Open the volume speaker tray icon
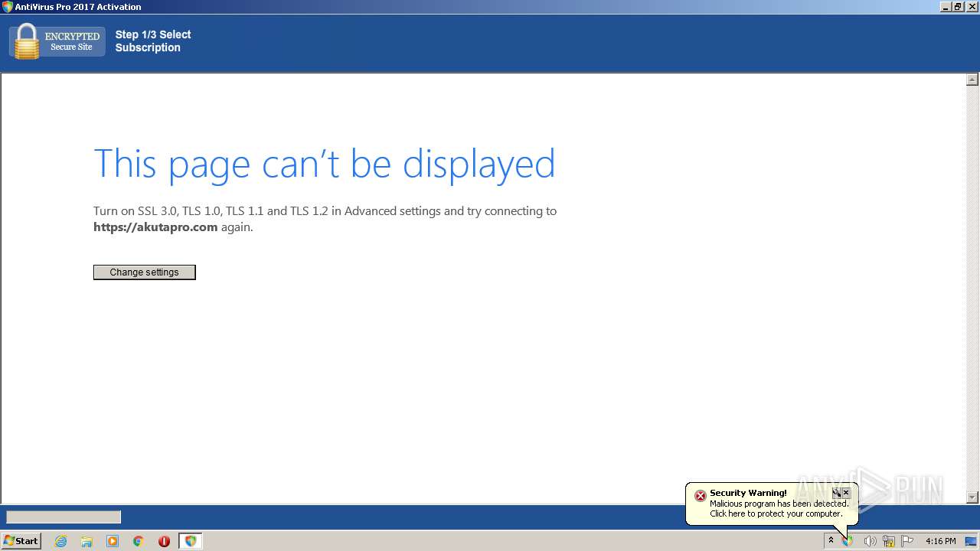The image size is (980, 551). point(870,541)
